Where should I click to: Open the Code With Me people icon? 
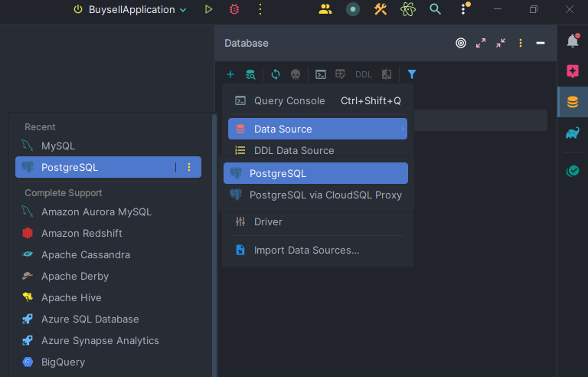coord(325,9)
